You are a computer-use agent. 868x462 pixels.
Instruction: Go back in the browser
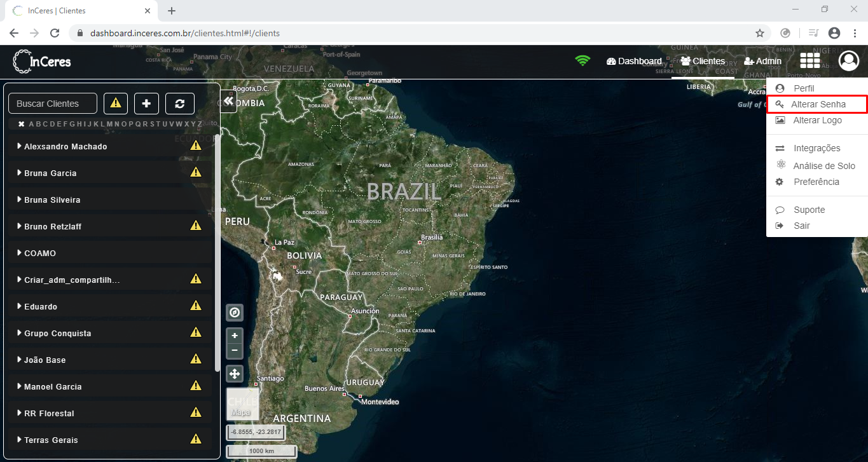click(x=14, y=33)
